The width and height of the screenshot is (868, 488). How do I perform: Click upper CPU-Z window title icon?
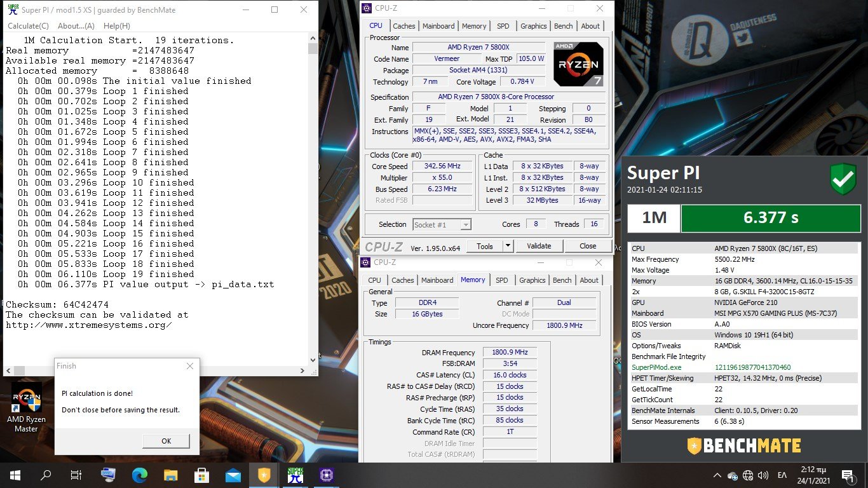tap(365, 8)
